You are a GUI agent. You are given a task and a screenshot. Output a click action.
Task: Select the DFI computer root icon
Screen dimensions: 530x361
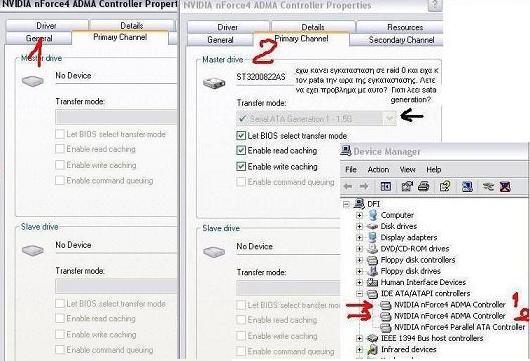[359, 203]
